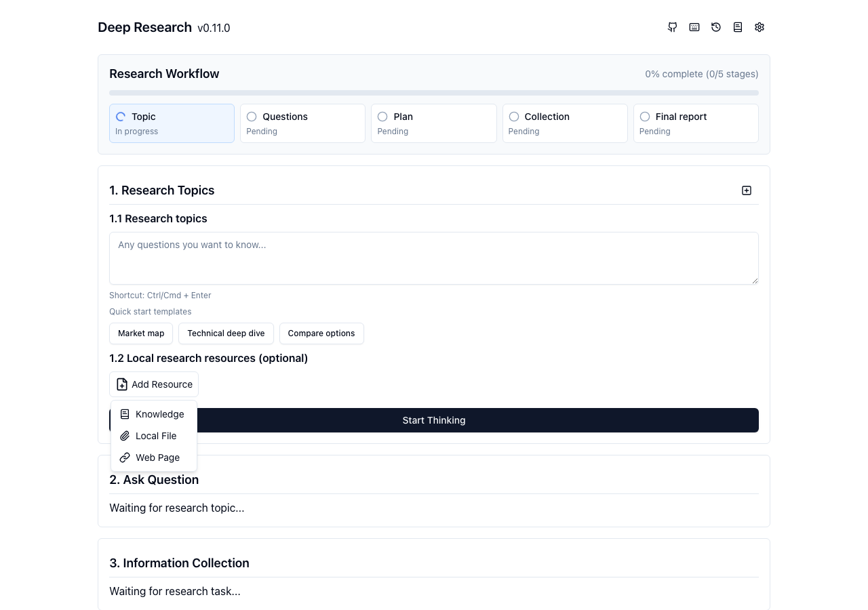This screenshot has width=868, height=610.
Task: Select the Collection workflow stage
Action: pyautogui.click(x=565, y=123)
